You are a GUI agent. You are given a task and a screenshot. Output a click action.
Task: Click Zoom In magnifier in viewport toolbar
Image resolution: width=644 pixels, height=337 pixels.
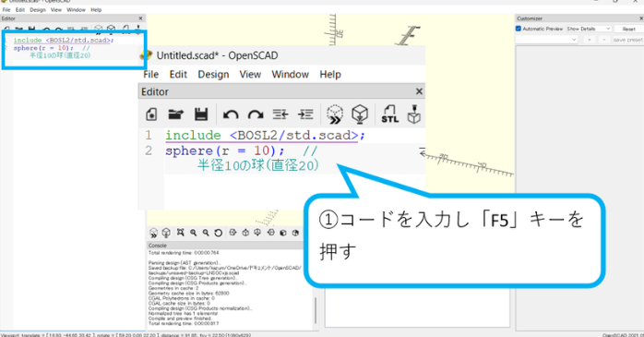coord(193,233)
